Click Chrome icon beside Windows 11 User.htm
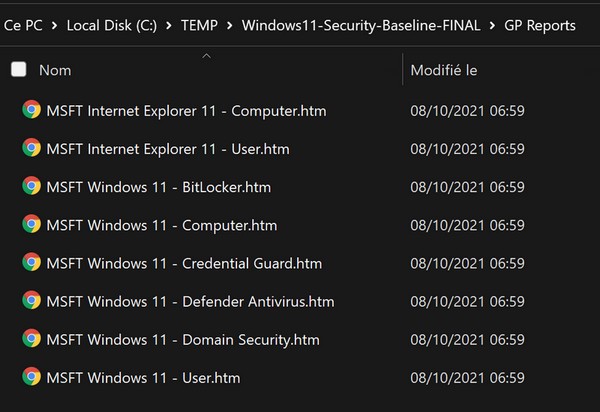600x412 pixels. 31,377
